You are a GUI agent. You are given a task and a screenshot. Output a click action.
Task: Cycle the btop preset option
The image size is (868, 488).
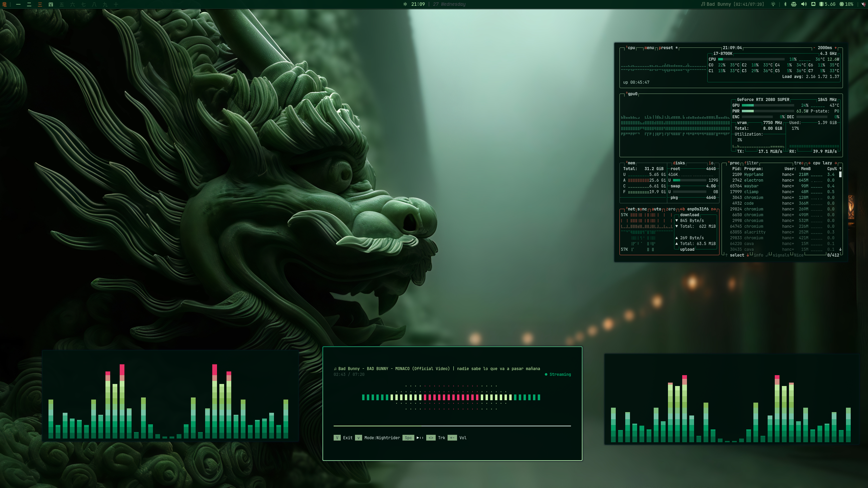point(668,48)
